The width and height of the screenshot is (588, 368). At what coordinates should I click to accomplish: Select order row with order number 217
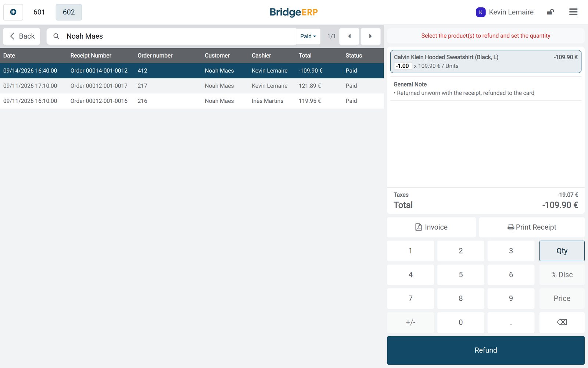[x=192, y=86]
